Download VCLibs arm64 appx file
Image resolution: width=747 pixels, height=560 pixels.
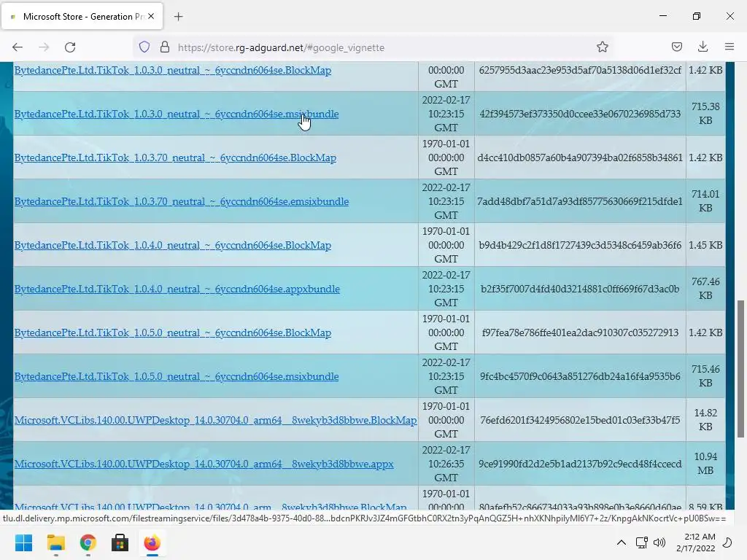(x=204, y=464)
